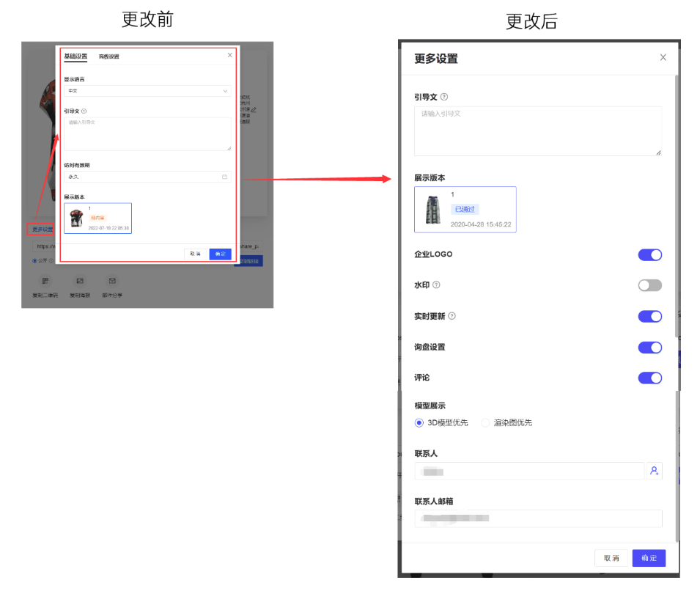Image resolution: width=700 pixels, height=591 pixels.
Task: Click the 更多设置 link in left screenshot
Action: 43,230
